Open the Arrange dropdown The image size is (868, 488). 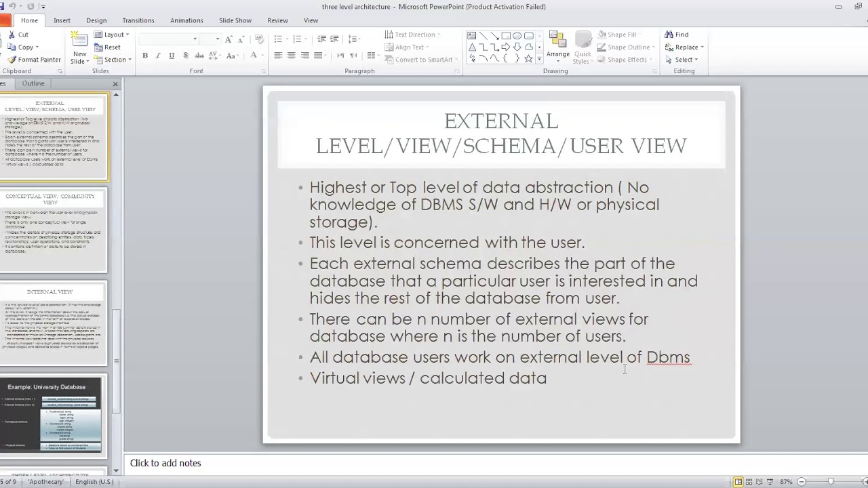click(558, 46)
